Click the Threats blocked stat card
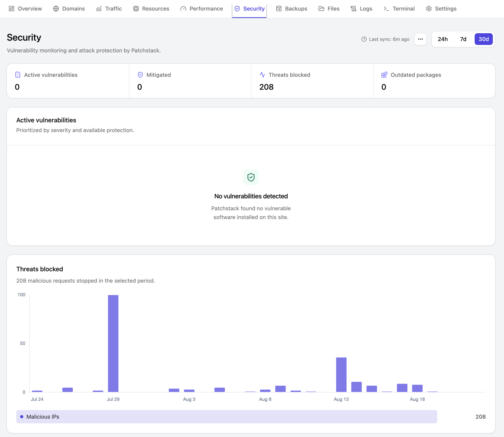Image resolution: width=504 pixels, height=437 pixels. tap(312, 81)
